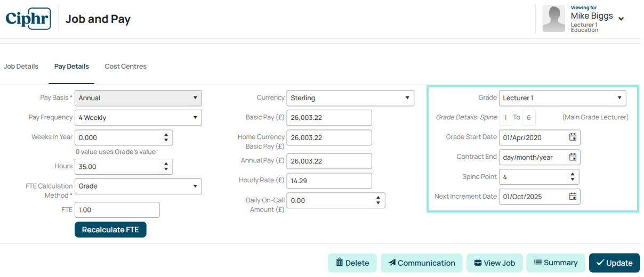Click the Ciphr logo
Image resolution: width=644 pixels, height=277 pixels.
point(28,19)
